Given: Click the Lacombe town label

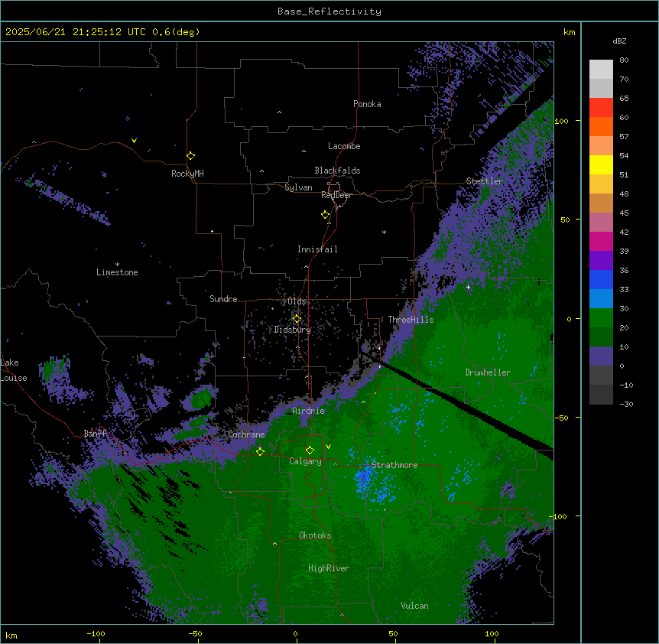Looking at the screenshot, I should [344, 146].
